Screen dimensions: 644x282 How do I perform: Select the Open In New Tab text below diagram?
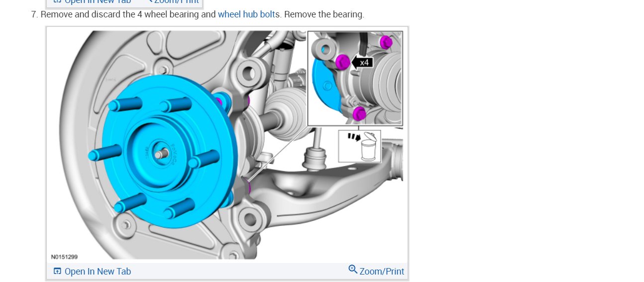(98, 272)
